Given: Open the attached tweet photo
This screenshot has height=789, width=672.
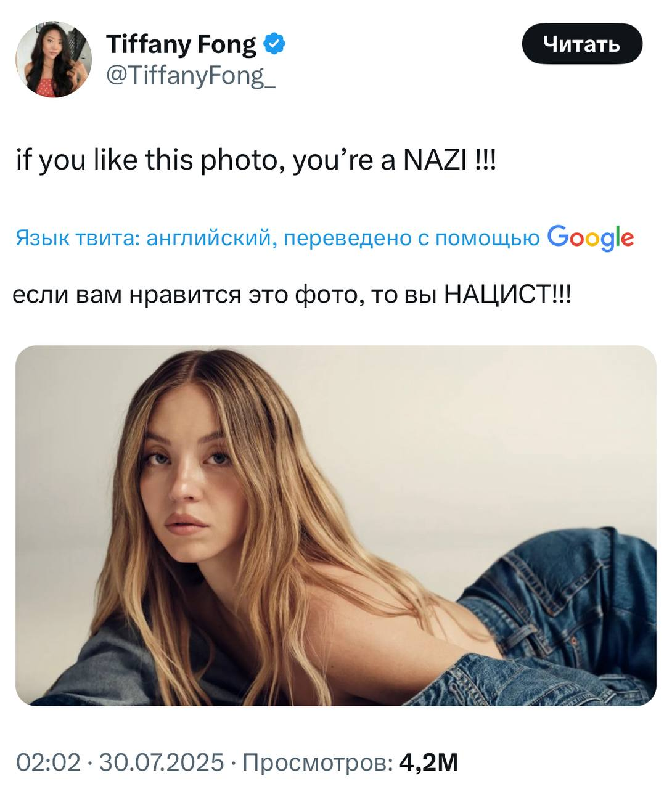Looking at the screenshot, I should 335,525.
